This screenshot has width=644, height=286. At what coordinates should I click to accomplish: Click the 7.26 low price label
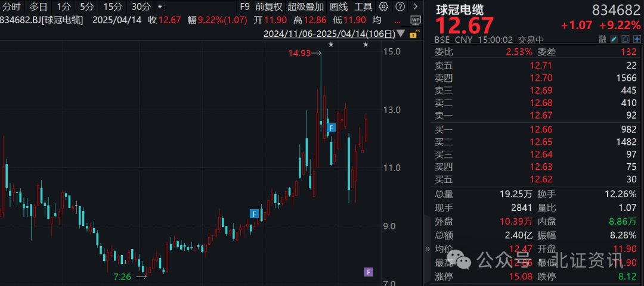[x=122, y=276]
